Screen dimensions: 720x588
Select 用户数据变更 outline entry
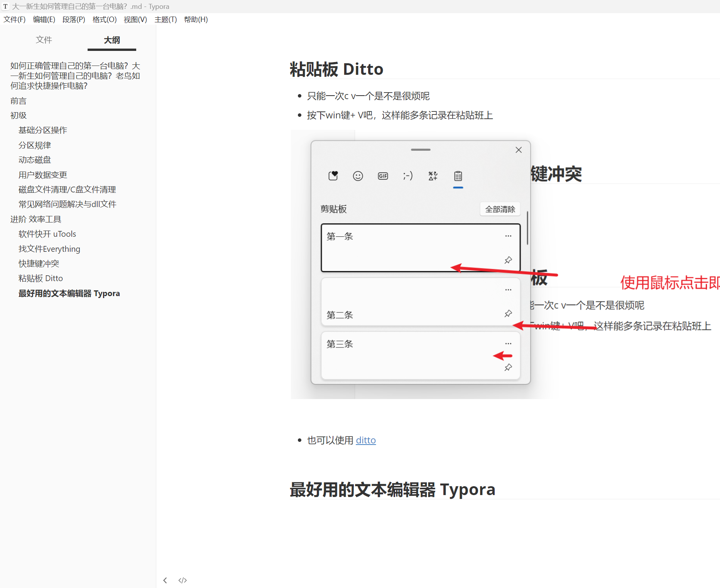pyautogui.click(x=43, y=175)
